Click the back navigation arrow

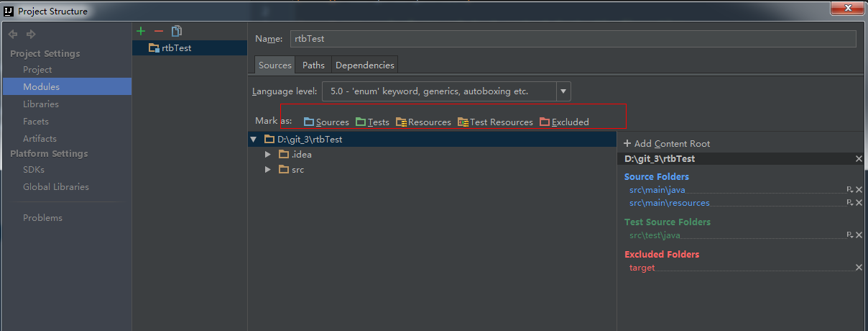13,34
